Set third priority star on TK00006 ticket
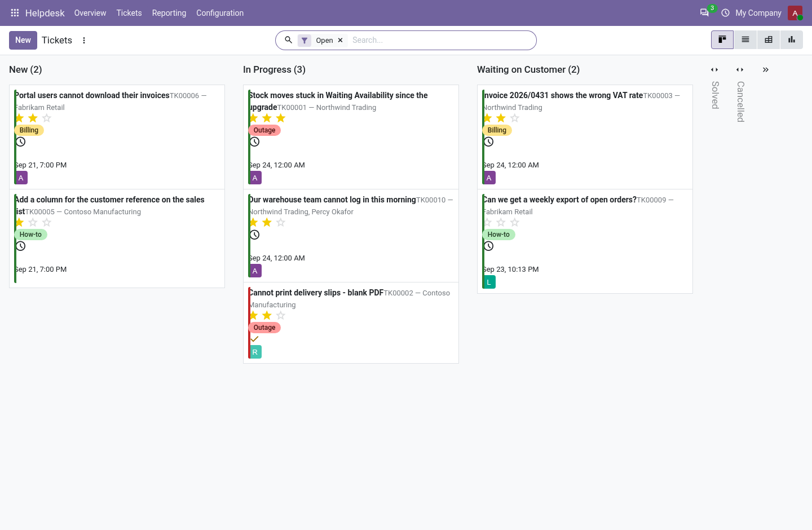This screenshot has width=812, height=530. pos(47,118)
